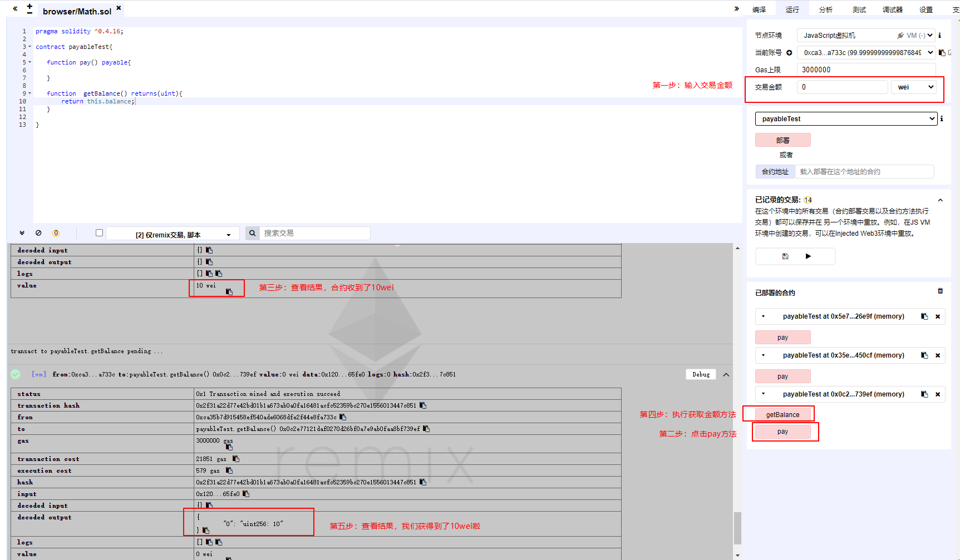Copy the 'to' contract address in lower log
Screen dimensions: 960x560
pos(426,429)
